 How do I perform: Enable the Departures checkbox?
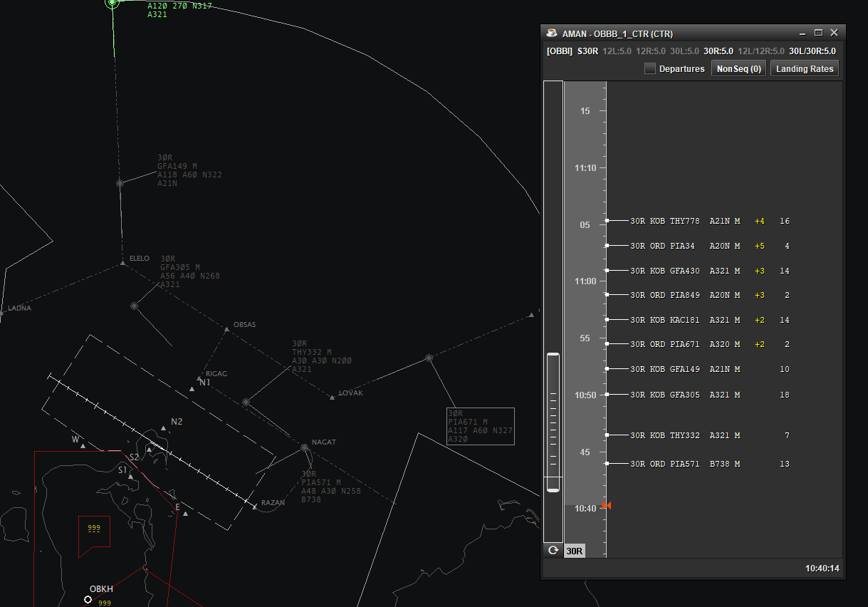pos(649,69)
